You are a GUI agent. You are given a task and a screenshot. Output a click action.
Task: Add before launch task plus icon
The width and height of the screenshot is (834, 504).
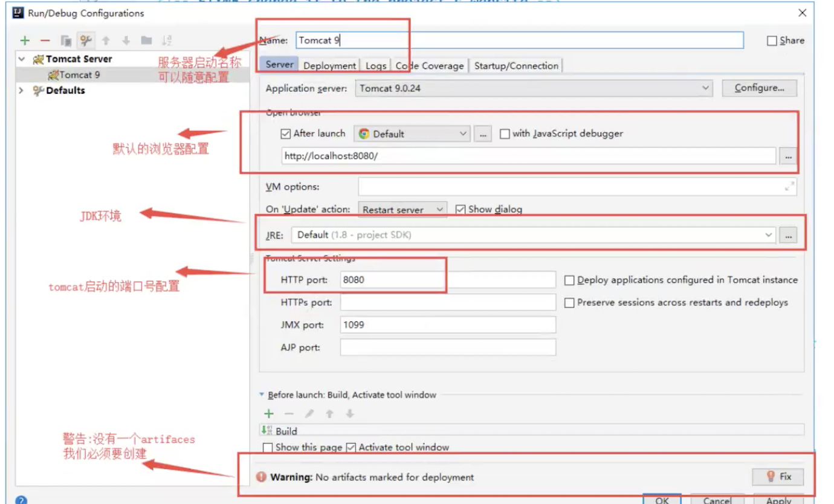(269, 414)
